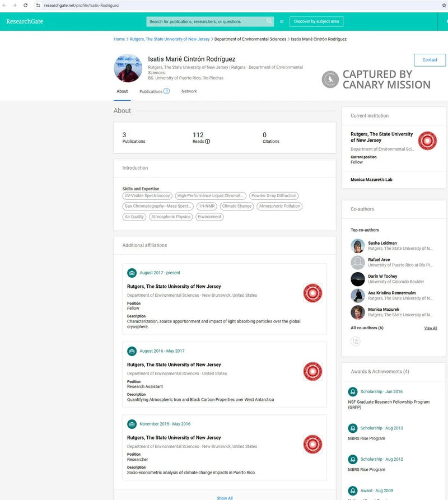Select Atmospheric Physics skill tag

click(171, 217)
